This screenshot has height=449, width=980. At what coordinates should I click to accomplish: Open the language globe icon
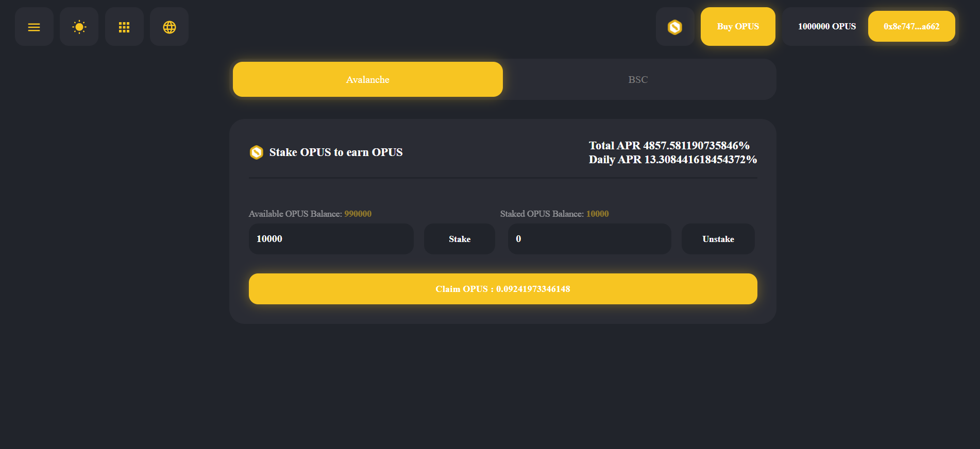coord(169,27)
